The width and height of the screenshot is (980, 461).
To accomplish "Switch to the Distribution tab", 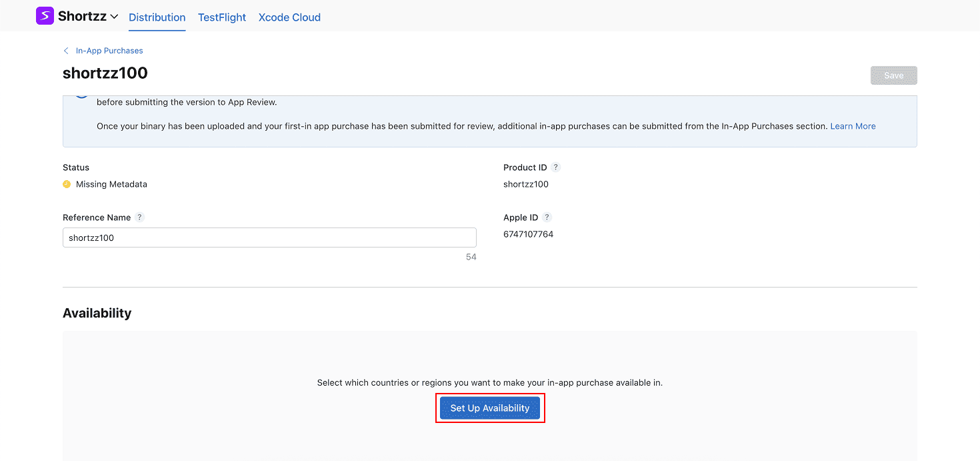I will click(x=157, y=17).
